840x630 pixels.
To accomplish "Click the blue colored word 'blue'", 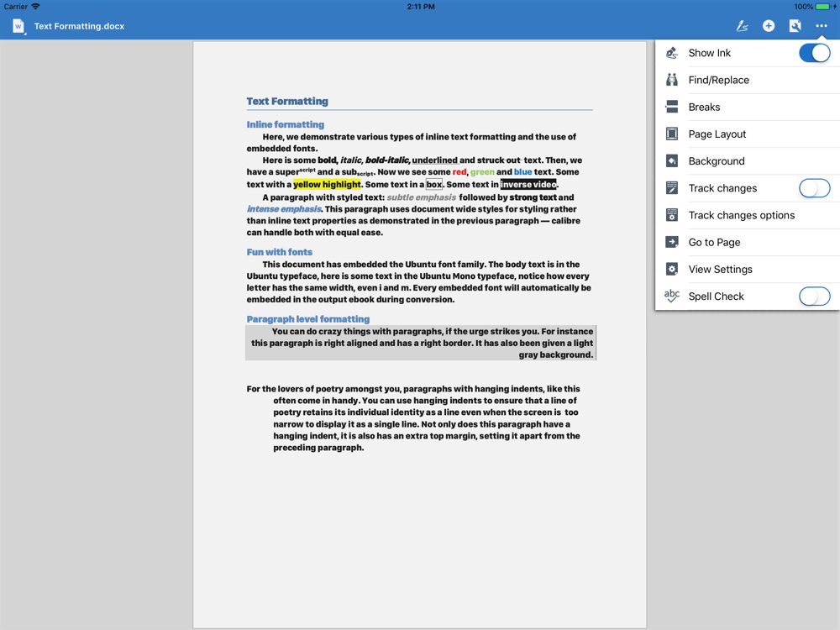I will tap(522, 172).
